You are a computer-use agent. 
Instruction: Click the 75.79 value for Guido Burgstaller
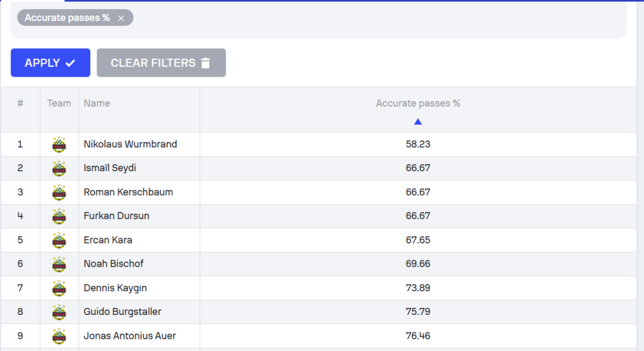pyautogui.click(x=418, y=312)
